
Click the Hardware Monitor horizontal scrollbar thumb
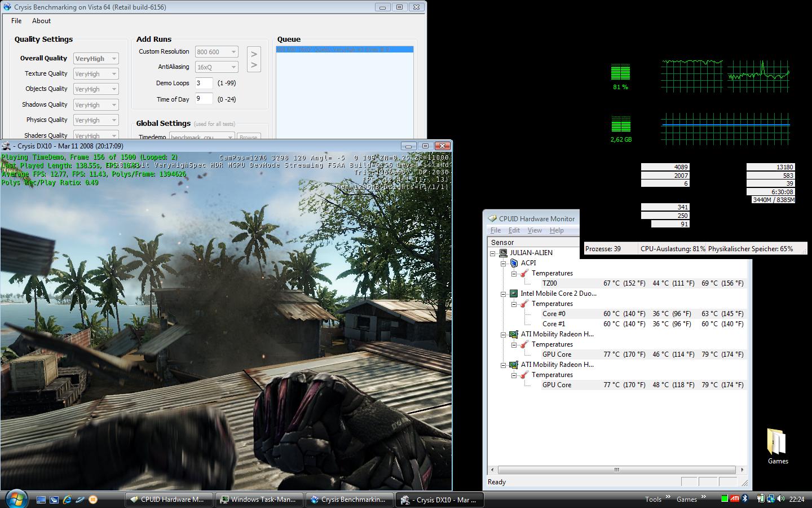point(616,470)
